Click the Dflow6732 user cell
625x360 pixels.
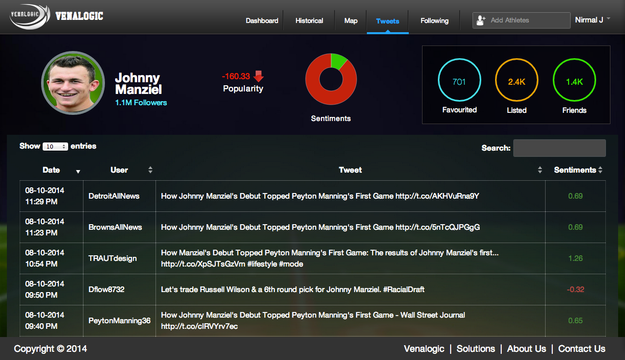(x=119, y=289)
